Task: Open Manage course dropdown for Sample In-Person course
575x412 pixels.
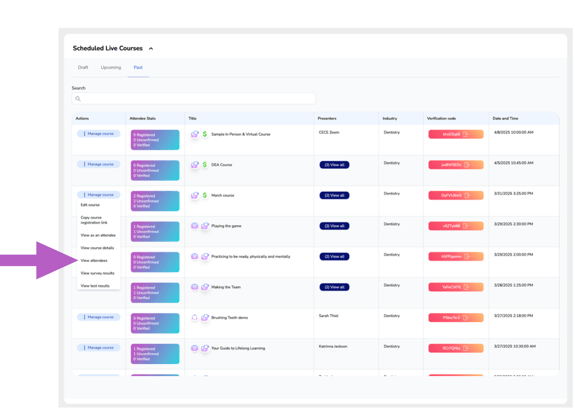Action: 99,134
